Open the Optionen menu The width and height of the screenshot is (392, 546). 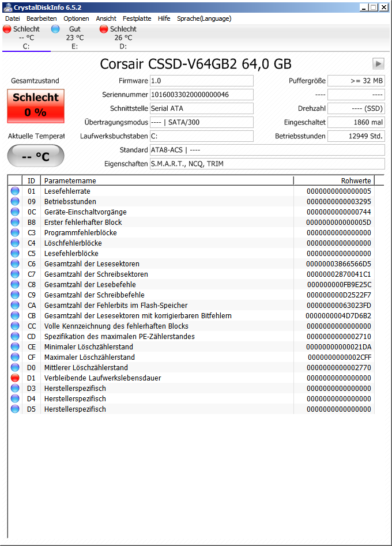[76, 18]
